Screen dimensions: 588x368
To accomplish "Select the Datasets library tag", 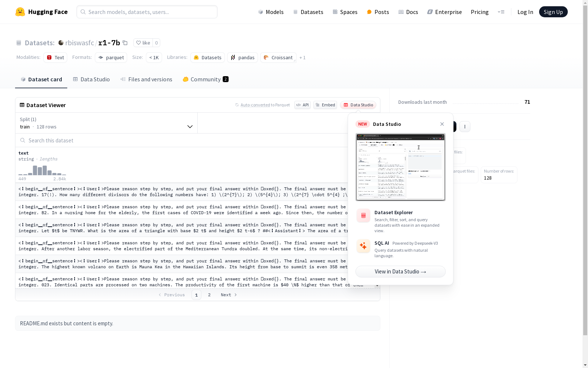I will tap(208, 57).
